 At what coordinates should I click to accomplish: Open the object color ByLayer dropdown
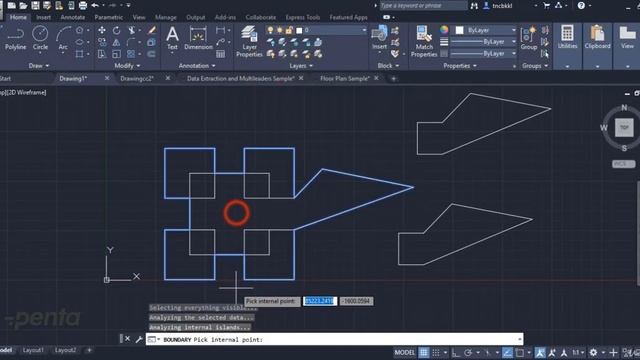[x=513, y=30]
